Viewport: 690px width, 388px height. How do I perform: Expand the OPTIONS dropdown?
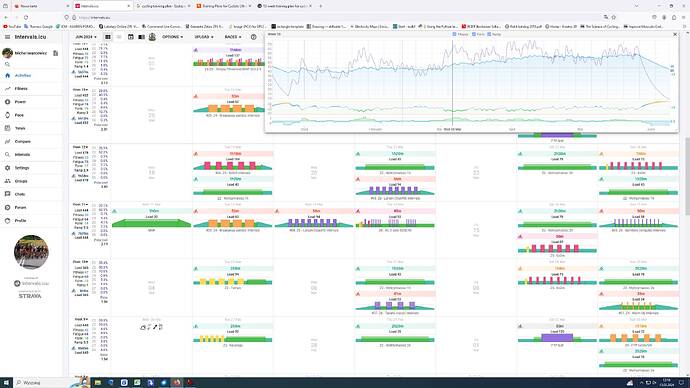pos(172,37)
